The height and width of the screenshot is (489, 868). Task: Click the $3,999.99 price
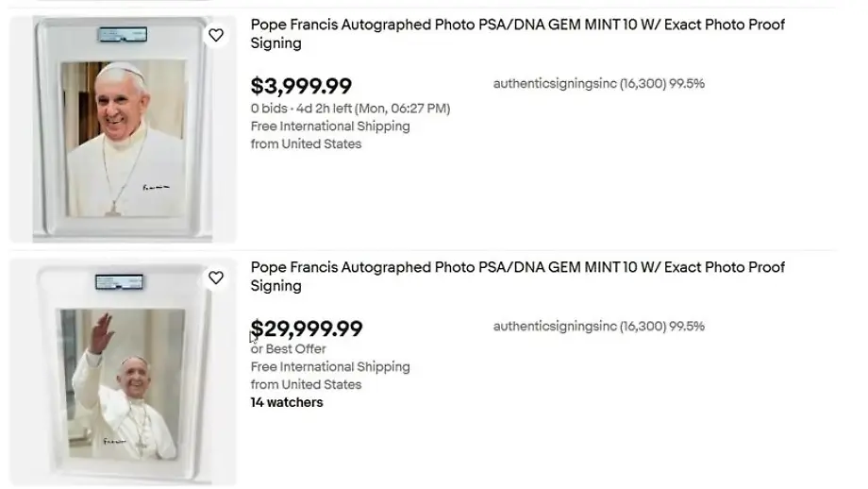tap(301, 86)
